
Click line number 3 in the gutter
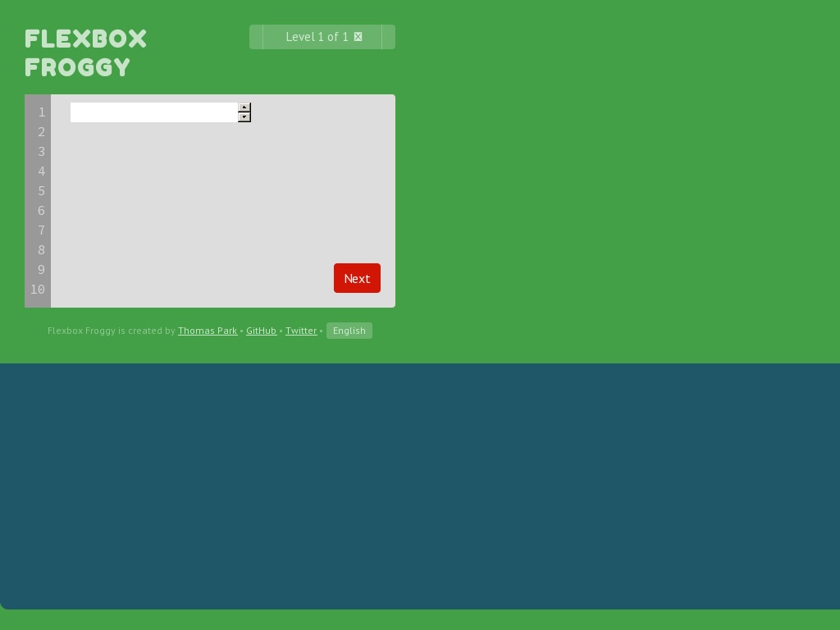[41, 152]
